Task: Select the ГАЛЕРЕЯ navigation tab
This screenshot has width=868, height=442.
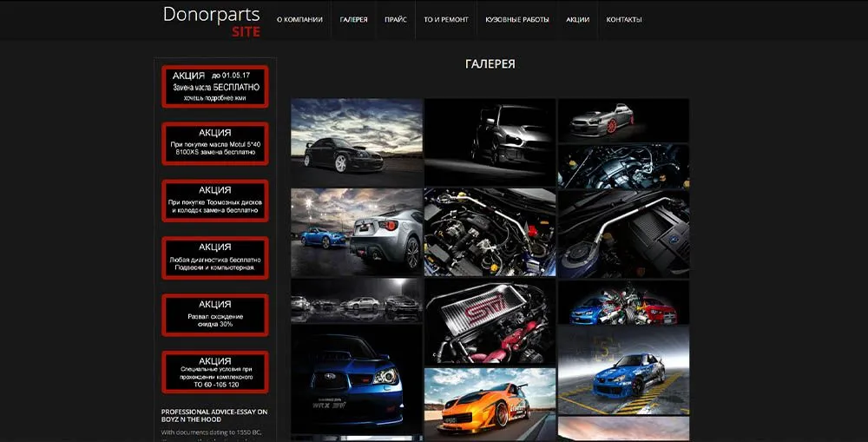Action: pos(353,19)
